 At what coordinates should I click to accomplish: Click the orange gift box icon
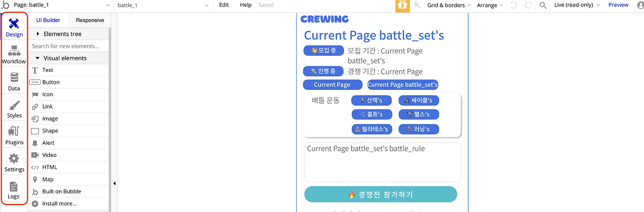click(403, 6)
